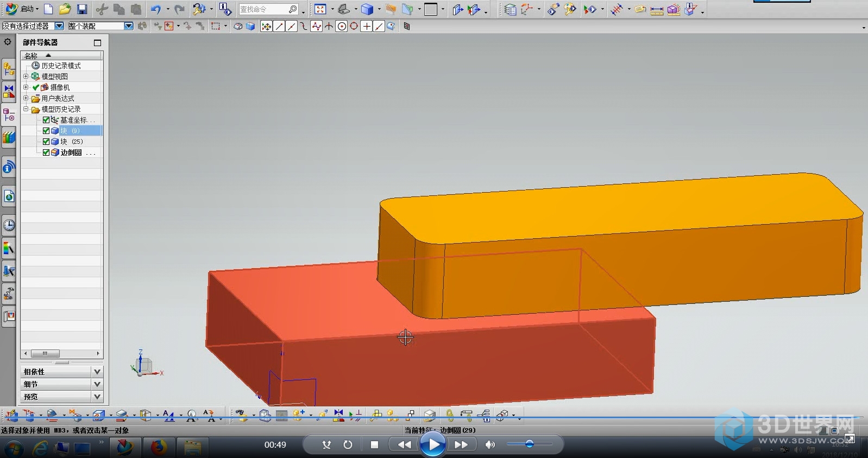The image size is (868, 458).
Task: Open the layer settings icon
Action: [x=510, y=9]
